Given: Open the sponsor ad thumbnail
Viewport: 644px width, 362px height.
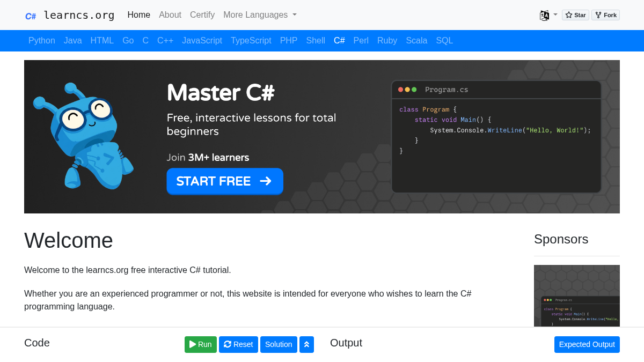Looking at the screenshot, I should (577, 295).
